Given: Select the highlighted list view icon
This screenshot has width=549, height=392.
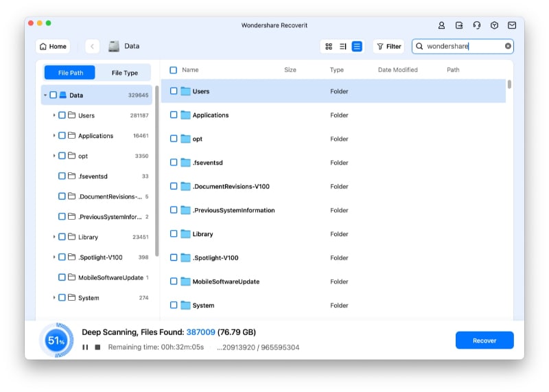Looking at the screenshot, I should [x=357, y=46].
